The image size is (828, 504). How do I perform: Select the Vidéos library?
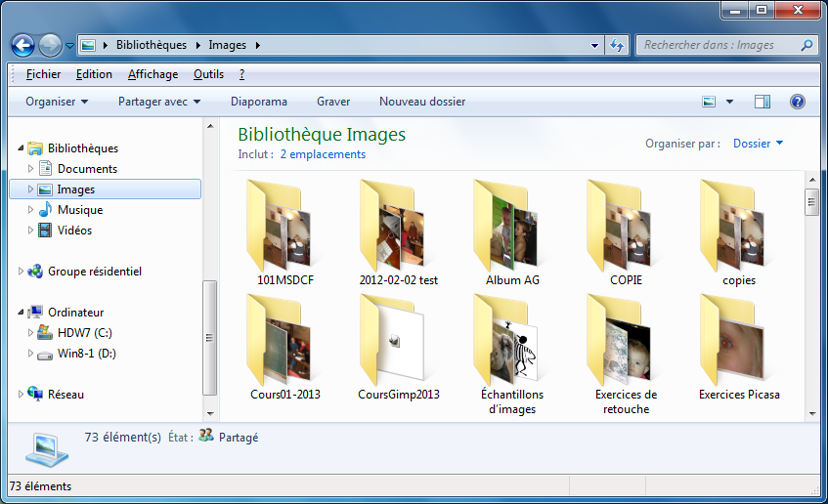(74, 231)
